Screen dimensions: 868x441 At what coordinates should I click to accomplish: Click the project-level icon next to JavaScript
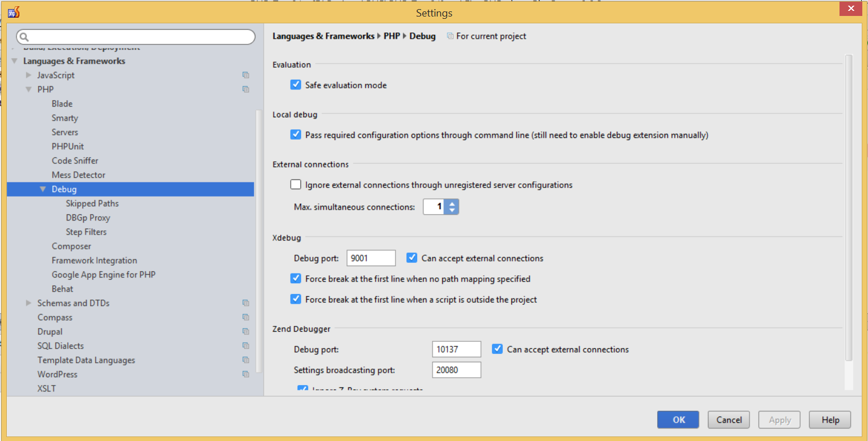(x=246, y=75)
